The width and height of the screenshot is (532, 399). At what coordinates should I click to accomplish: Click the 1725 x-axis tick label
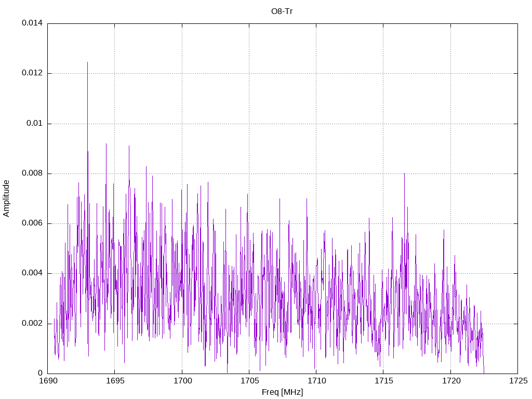click(518, 381)
